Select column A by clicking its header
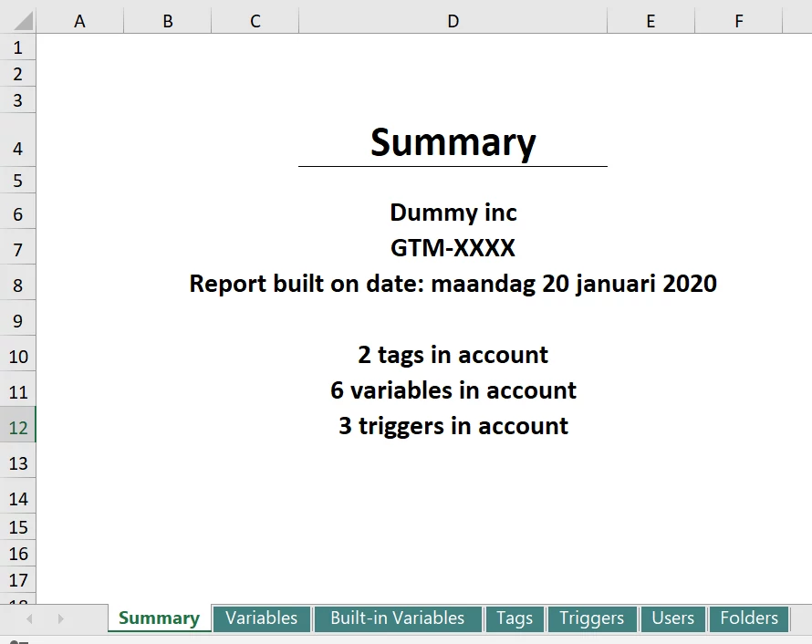The height and width of the screenshot is (644, 812). [79, 20]
